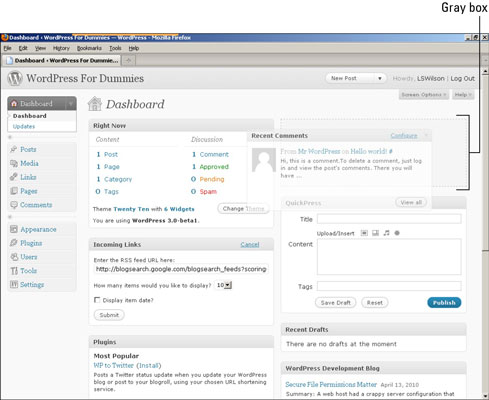Click the Publish button

444,303
